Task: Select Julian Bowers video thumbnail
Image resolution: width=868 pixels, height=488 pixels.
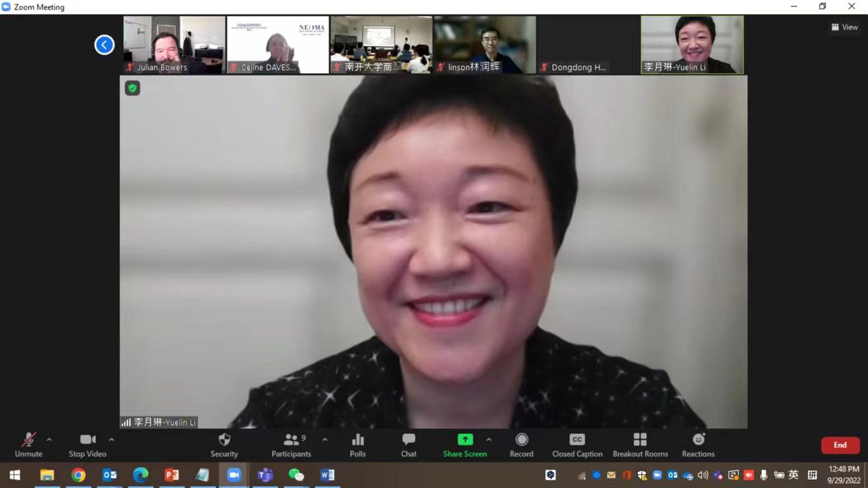Action: pyautogui.click(x=174, y=44)
